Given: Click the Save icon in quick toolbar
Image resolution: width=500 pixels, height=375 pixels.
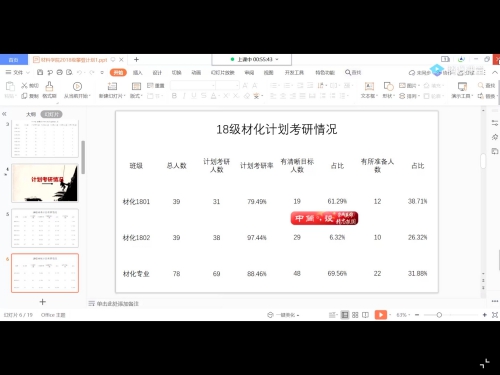Looking at the screenshot, I should coord(40,72).
